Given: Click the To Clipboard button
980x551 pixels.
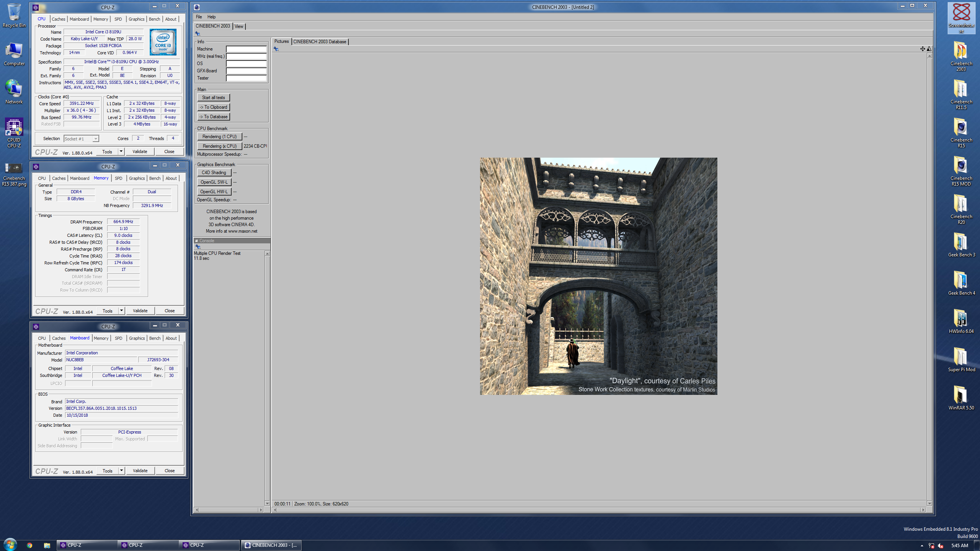Looking at the screenshot, I should 214,107.
